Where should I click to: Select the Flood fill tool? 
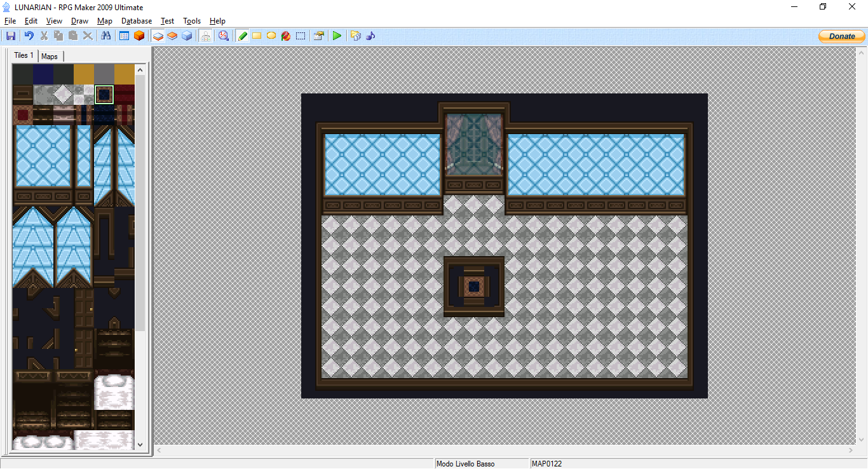(286, 36)
